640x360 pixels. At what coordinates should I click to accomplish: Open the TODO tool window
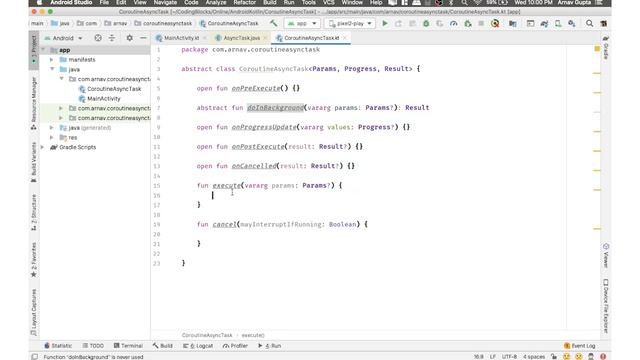(93, 346)
